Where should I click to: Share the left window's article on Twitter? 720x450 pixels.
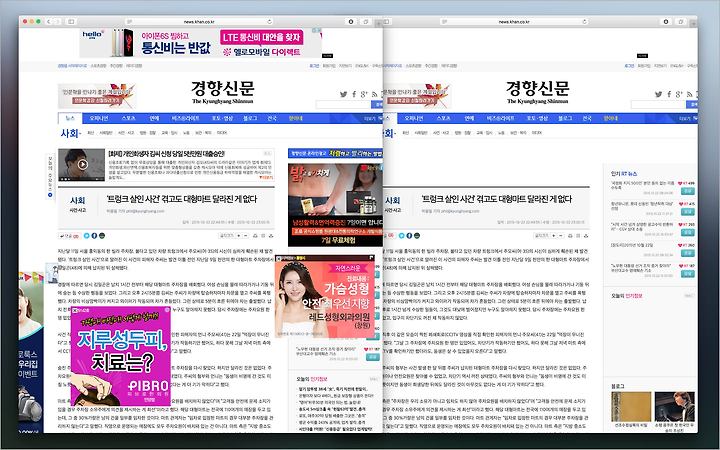click(x=87, y=236)
